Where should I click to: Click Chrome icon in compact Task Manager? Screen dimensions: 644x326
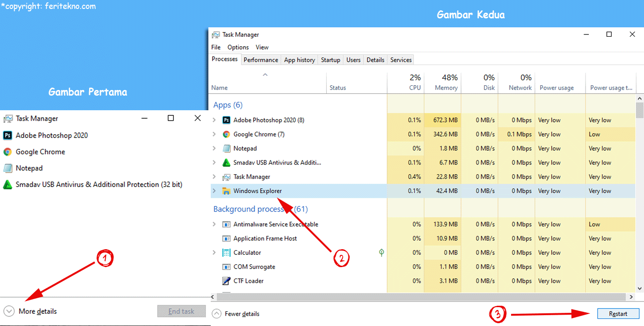8,152
